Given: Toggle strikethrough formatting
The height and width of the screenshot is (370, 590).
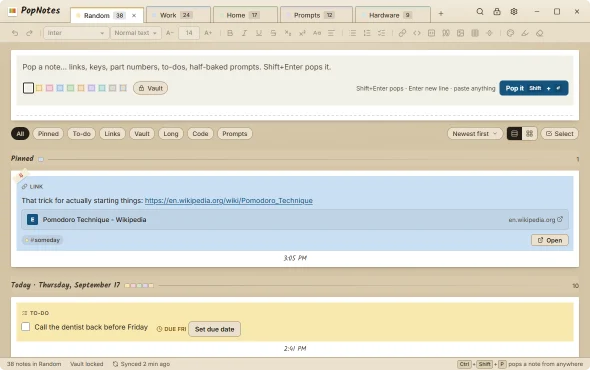Looking at the screenshot, I should click(273, 33).
